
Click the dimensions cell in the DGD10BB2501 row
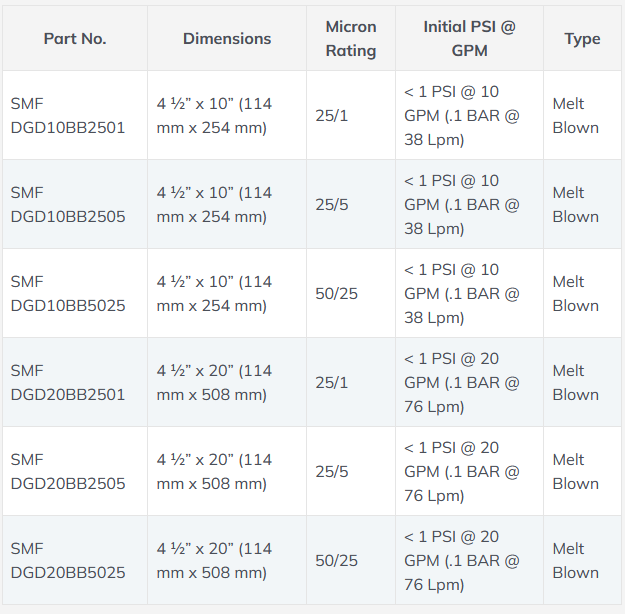coord(214,115)
